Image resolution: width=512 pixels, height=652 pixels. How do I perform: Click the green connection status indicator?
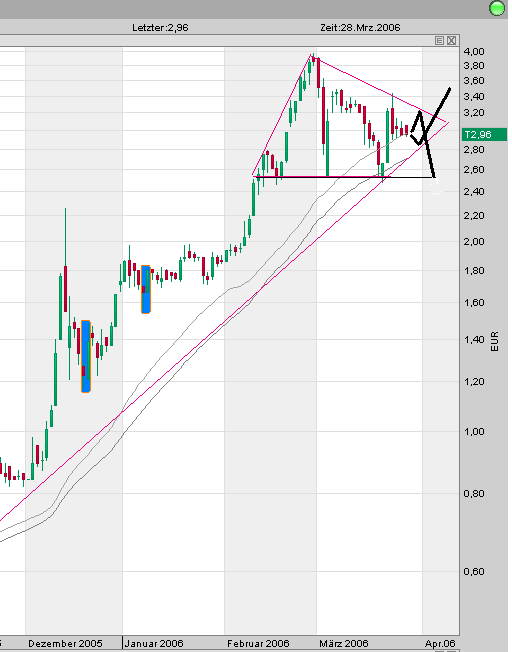pos(497,8)
